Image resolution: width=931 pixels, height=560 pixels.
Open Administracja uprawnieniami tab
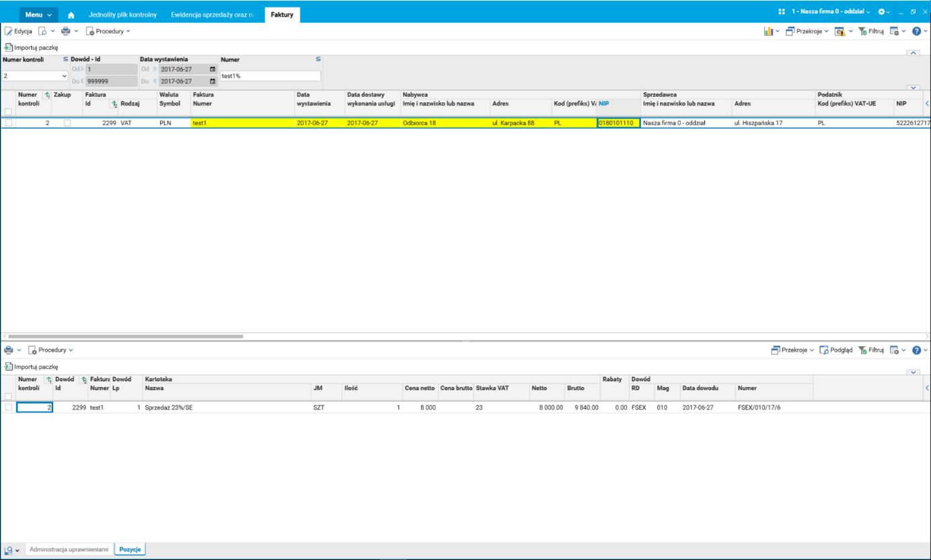click(x=69, y=550)
